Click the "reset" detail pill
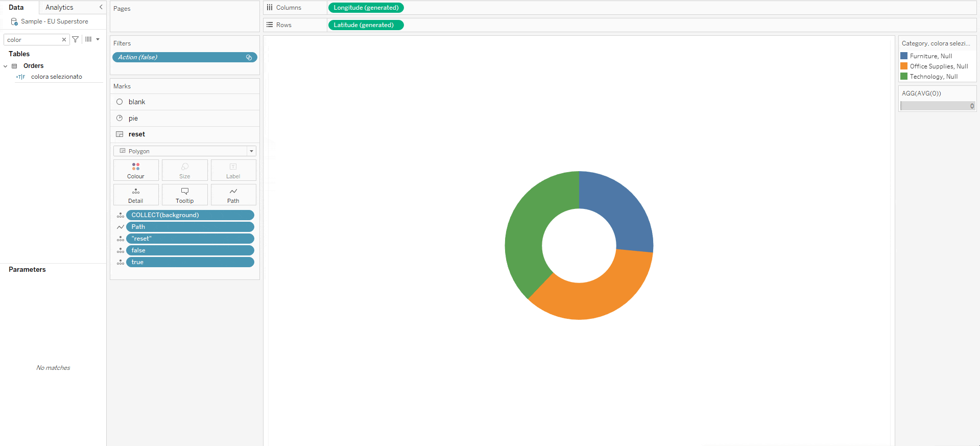Viewport: 980px width, 446px height. (x=190, y=239)
